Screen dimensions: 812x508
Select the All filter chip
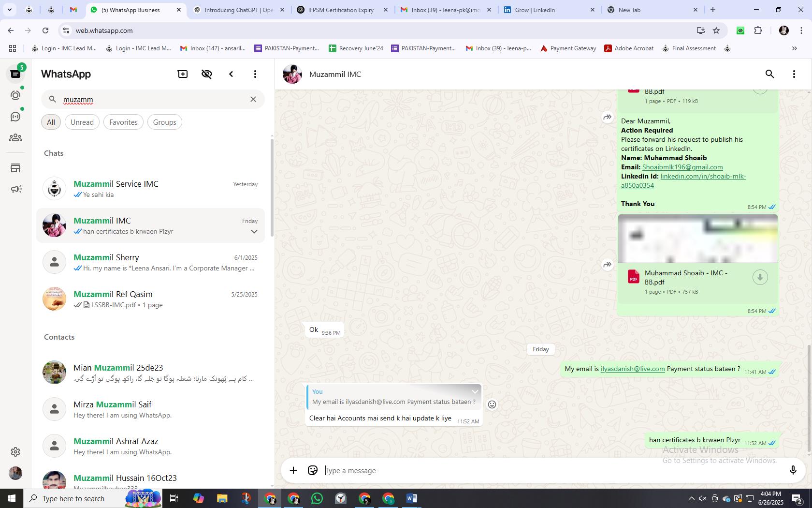click(51, 122)
